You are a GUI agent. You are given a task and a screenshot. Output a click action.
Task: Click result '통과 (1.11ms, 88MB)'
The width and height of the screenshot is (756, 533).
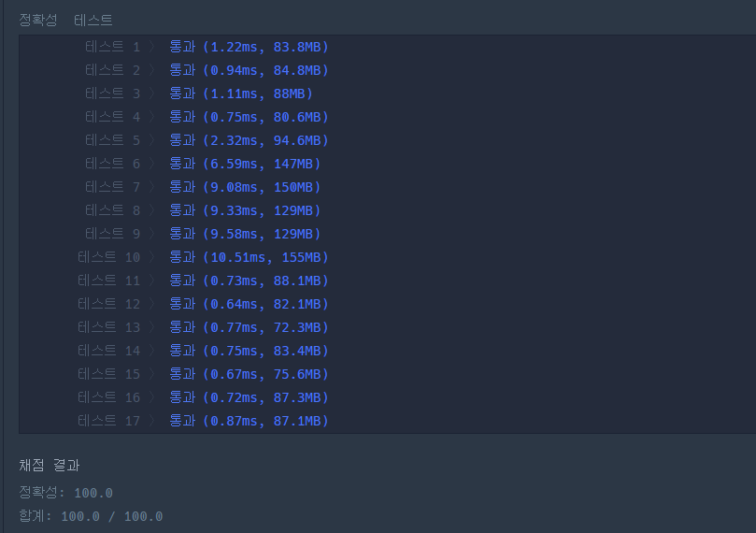241,94
